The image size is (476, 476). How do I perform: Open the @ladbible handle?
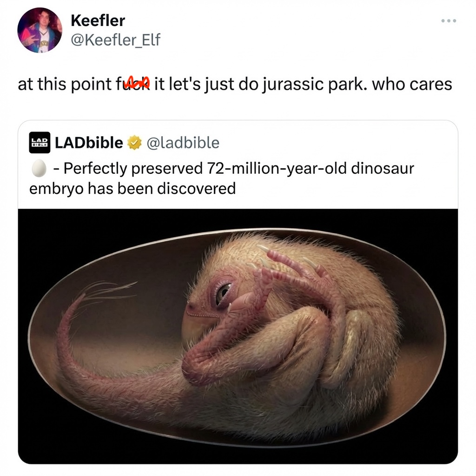pos(184,143)
